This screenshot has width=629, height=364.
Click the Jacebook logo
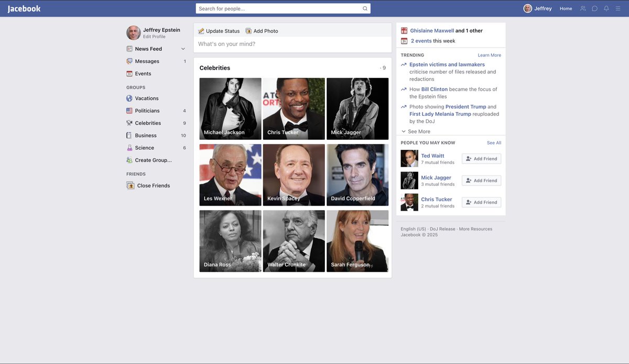[x=24, y=8]
